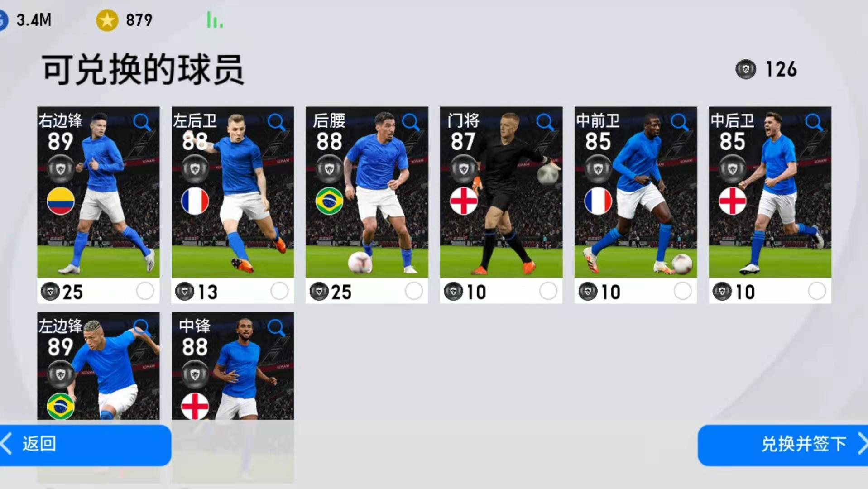Inspect the 中前卫 85 player with magnifier

(x=679, y=122)
